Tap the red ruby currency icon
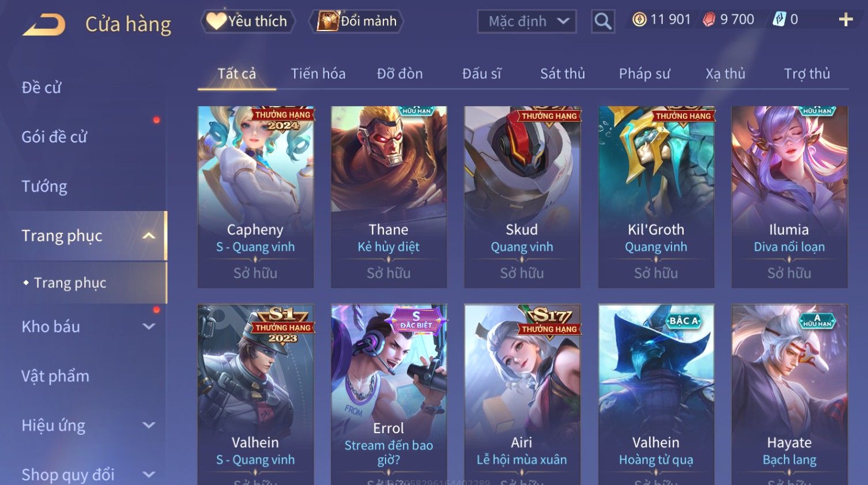The width and height of the screenshot is (868, 485). pos(709,20)
